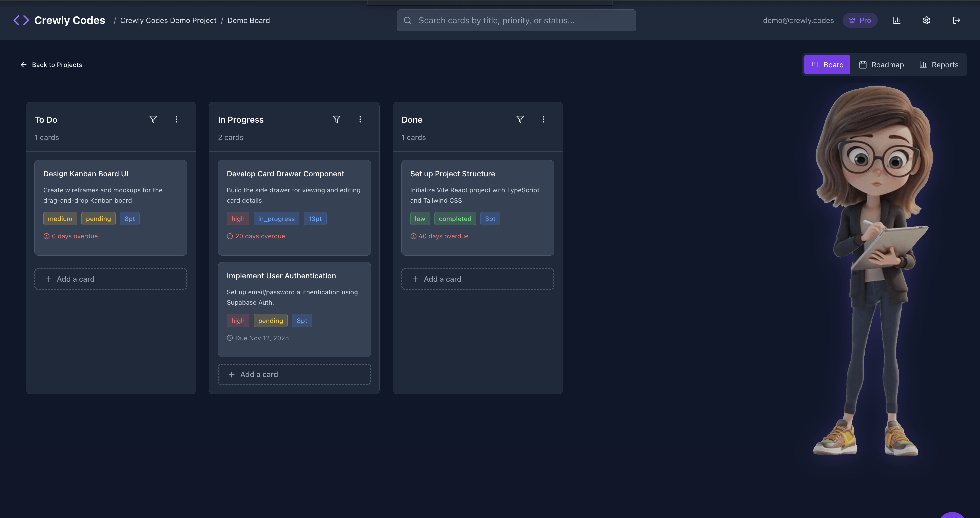Click Crewly Codes Demo Project breadcrumb
980x518 pixels.
[x=168, y=21]
